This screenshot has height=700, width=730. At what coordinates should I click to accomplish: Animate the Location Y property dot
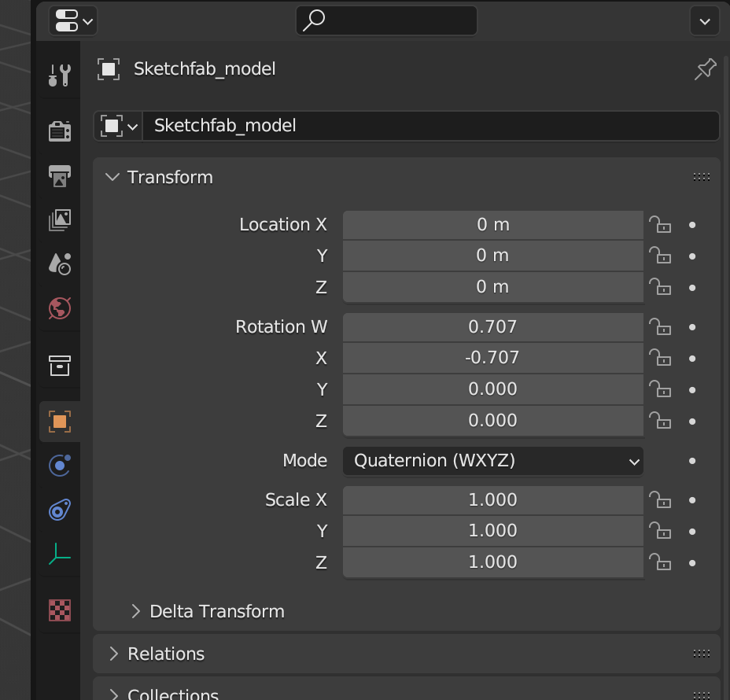692,256
